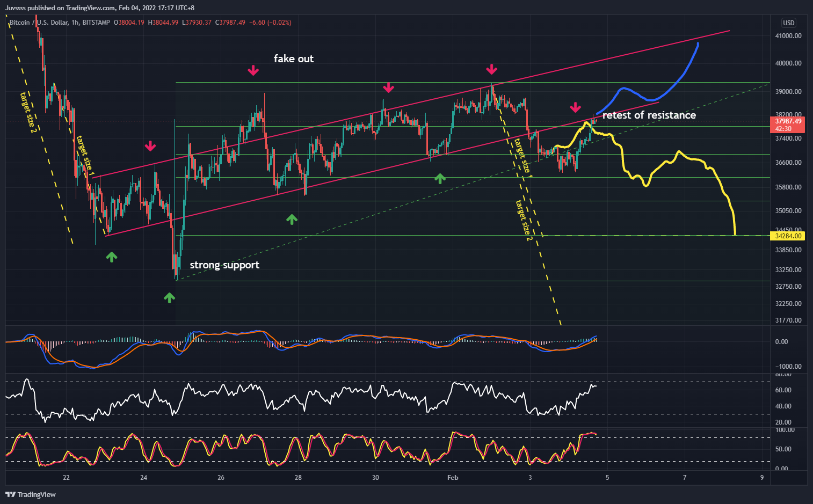Click the red 37987.49 current price label

[788, 121]
